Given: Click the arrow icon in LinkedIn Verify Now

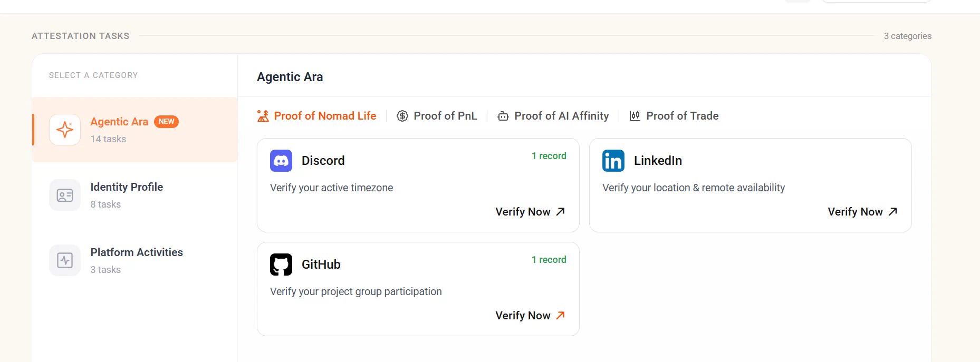Looking at the screenshot, I should pos(893,211).
